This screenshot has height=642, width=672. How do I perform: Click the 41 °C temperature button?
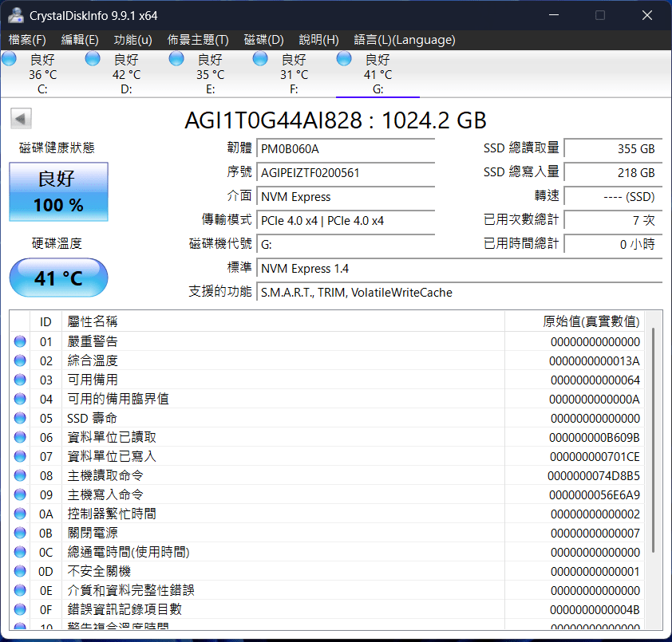tap(59, 278)
